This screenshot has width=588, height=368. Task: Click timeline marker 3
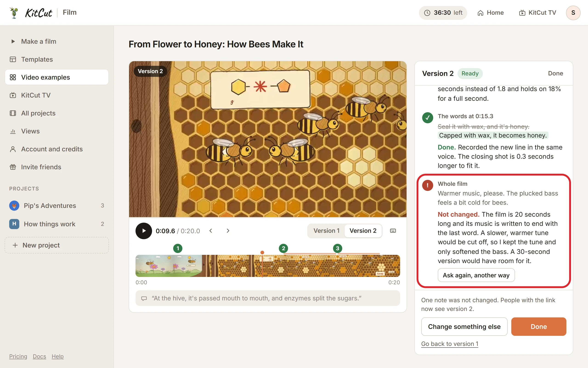click(x=337, y=248)
